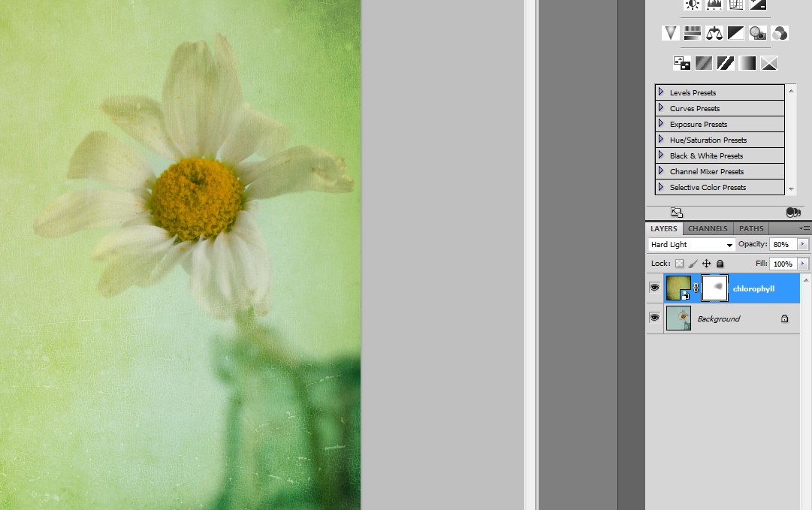The width and height of the screenshot is (812, 510).
Task: Switch to the Paths tab
Action: pos(750,228)
